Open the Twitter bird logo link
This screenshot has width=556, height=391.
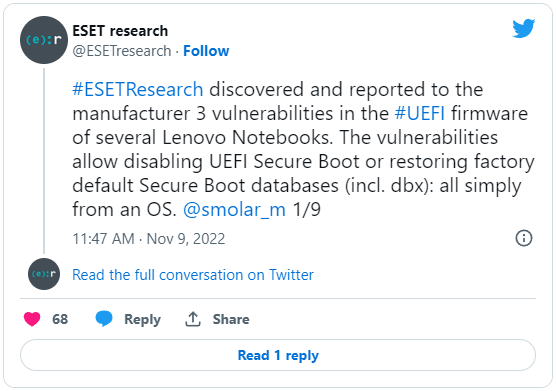coord(523,28)
